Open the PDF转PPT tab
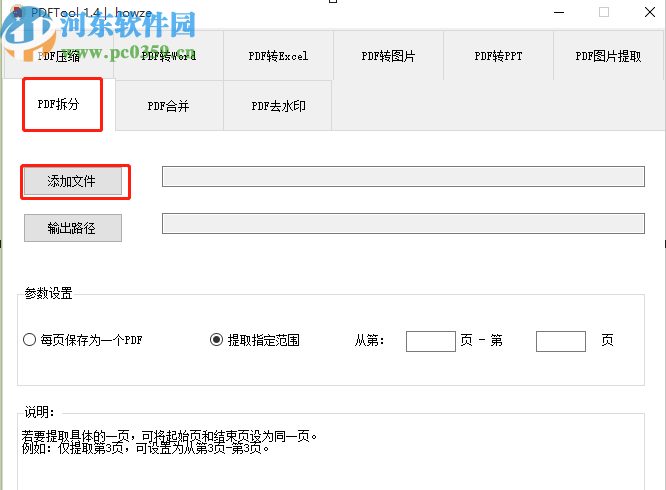The height and width of the screenshot is (490, 666). click(x=498, y=55)
